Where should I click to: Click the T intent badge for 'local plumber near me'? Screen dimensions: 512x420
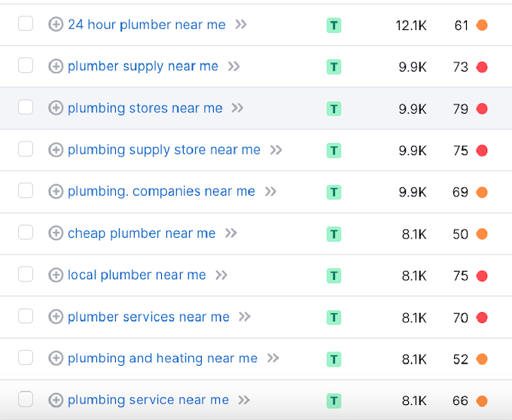(334, 275)
